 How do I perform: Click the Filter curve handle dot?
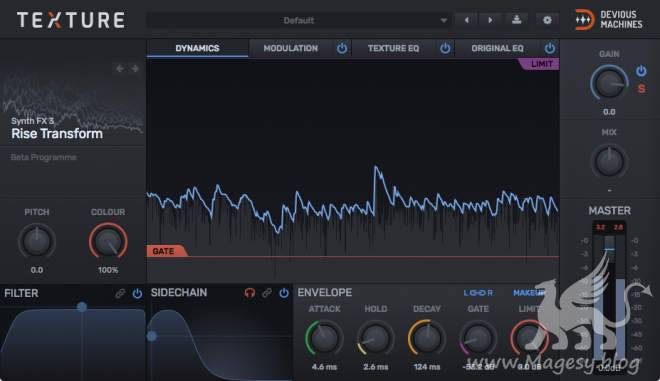coord(82,307)
